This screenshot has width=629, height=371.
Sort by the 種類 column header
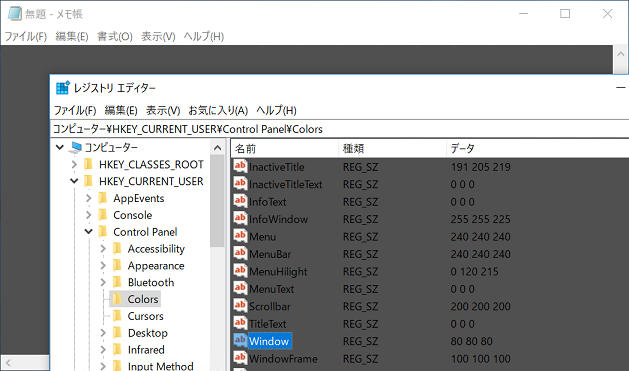click(x=392, y=149)
